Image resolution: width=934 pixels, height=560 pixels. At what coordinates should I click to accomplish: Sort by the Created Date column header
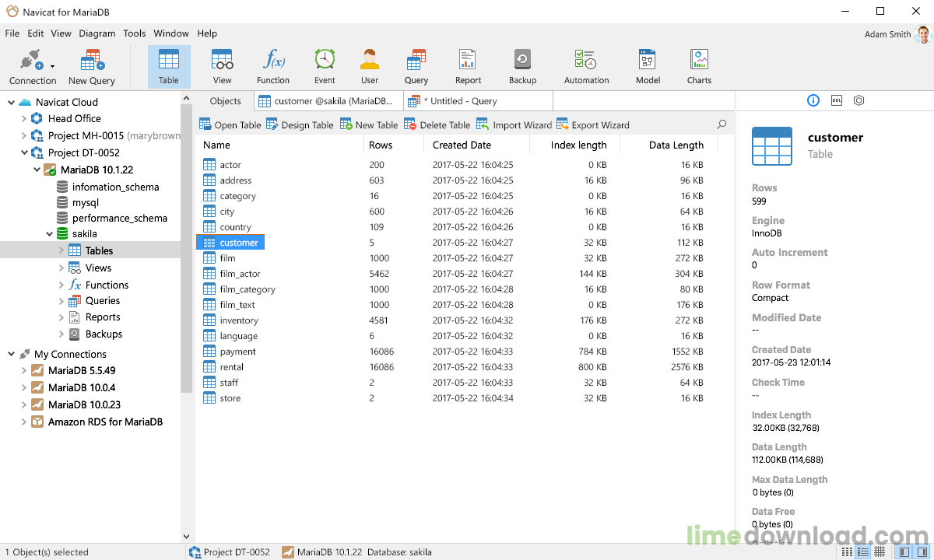(x=476, y=145)
